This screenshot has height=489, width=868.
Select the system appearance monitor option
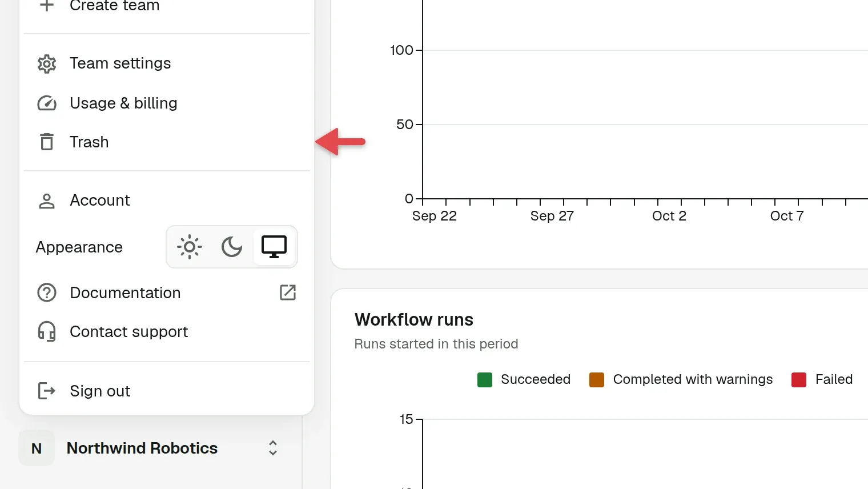(274, 247)
